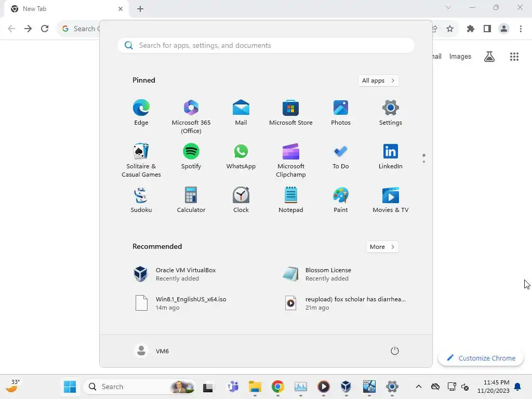Open Calculator

(x=191, y=200)
